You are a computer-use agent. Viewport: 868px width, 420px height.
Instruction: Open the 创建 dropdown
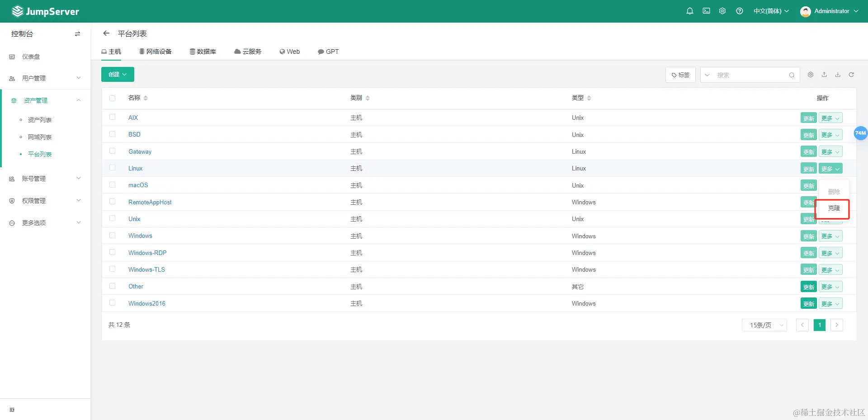coord(118,74)
